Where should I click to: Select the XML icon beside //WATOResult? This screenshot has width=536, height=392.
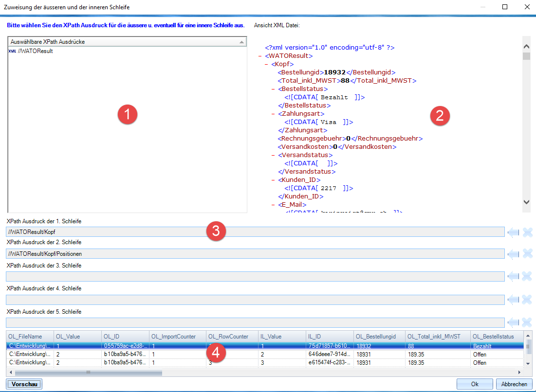tap(12, 51)
